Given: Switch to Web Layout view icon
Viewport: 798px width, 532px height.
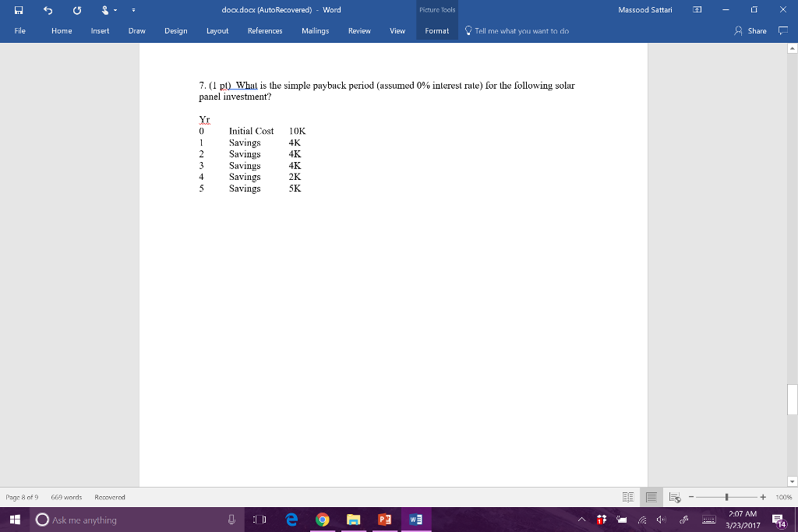Looking at the screenshot, I should 675,498.
